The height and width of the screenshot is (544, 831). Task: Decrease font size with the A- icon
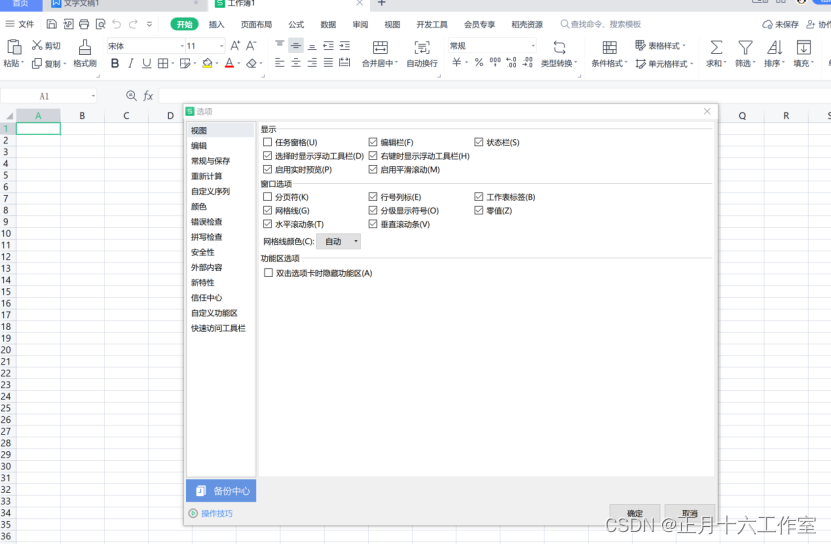(251, 46)
